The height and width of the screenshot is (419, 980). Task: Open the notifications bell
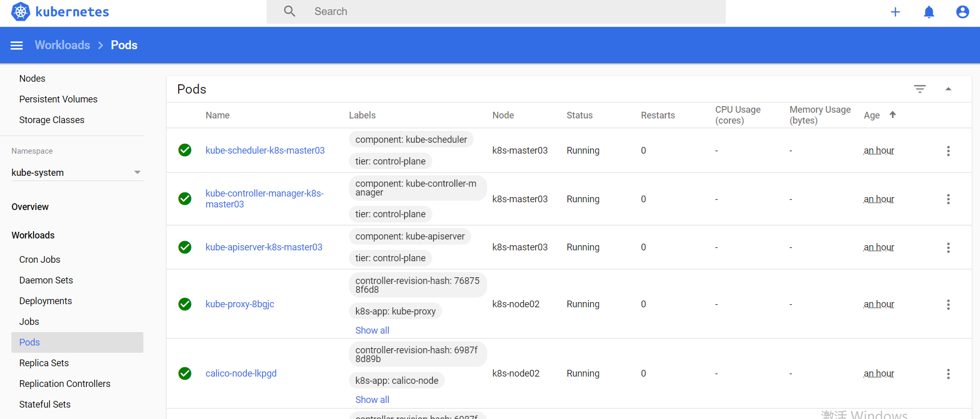click(x=929, y=12)
